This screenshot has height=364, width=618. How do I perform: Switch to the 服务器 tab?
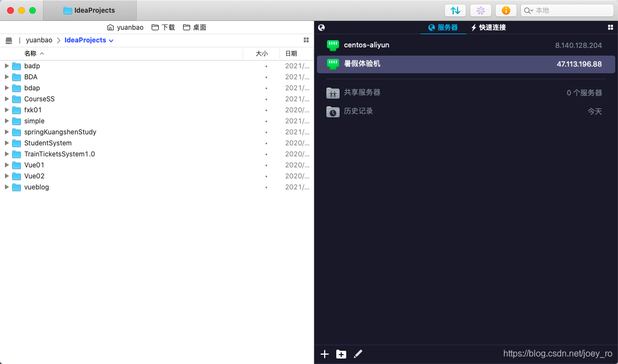[x=443, y=27]
